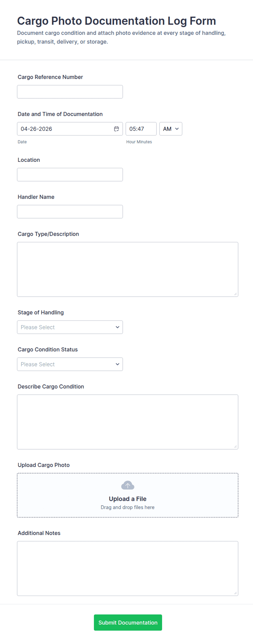Viewport: 253px width, 644px height.
Task: Click inside the Additional Notes text area
Action: click(x=128, y=568)
